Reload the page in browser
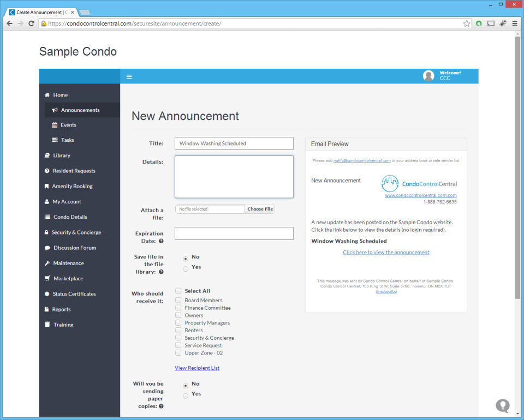524x420 pixels. coord(31,23)
